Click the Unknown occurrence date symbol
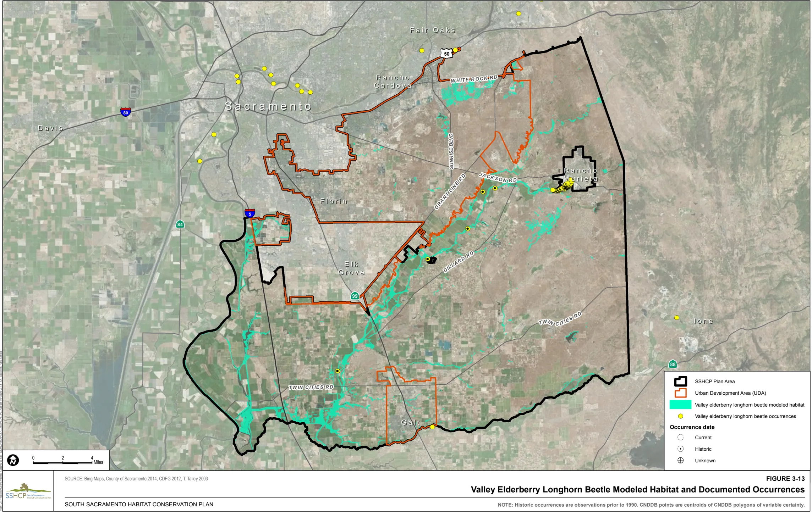Screen dimensions: 812x512 tap(680, 461)
